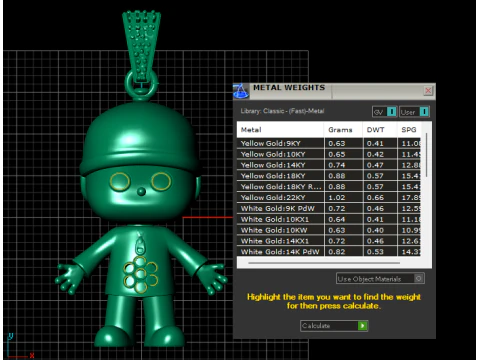
Task: Click 0.47 DWT value for 14KY
Action: tap(375, 165)
